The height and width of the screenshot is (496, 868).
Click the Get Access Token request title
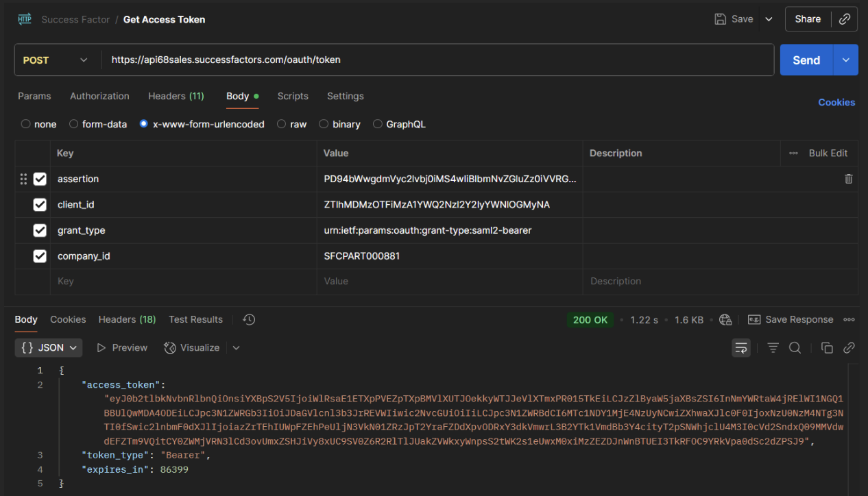[164, 20]
